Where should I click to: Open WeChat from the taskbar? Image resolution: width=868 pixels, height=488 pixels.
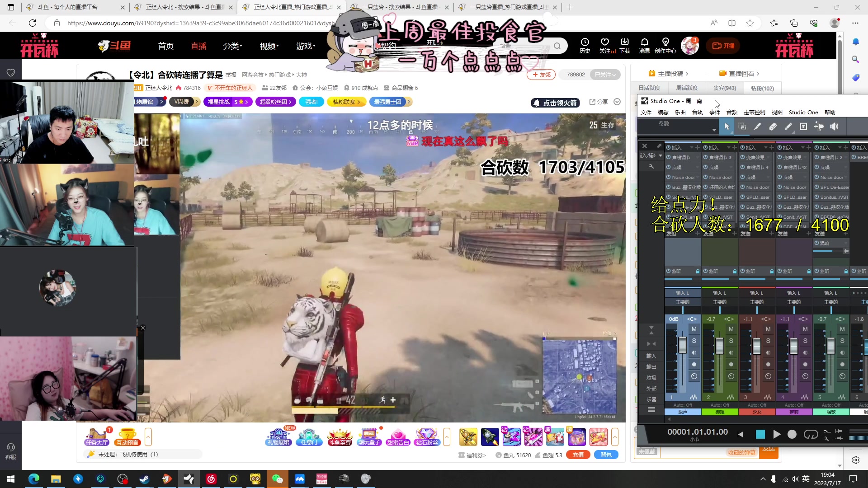pyautogui.click(x=277, y=479)
